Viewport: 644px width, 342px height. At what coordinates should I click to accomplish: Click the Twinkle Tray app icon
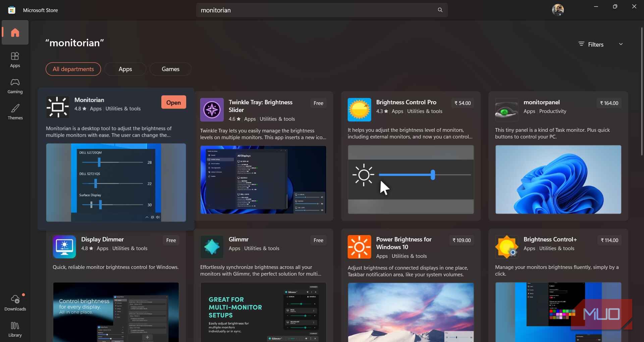[x=212, y=110]
